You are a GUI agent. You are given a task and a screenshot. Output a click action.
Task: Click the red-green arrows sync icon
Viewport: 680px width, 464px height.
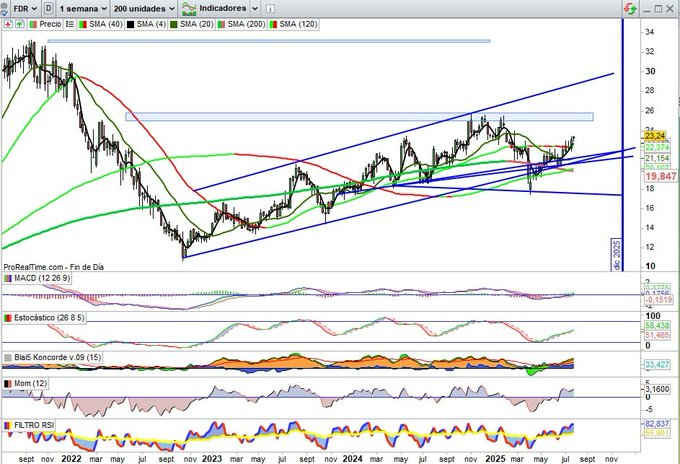(630, 8)
